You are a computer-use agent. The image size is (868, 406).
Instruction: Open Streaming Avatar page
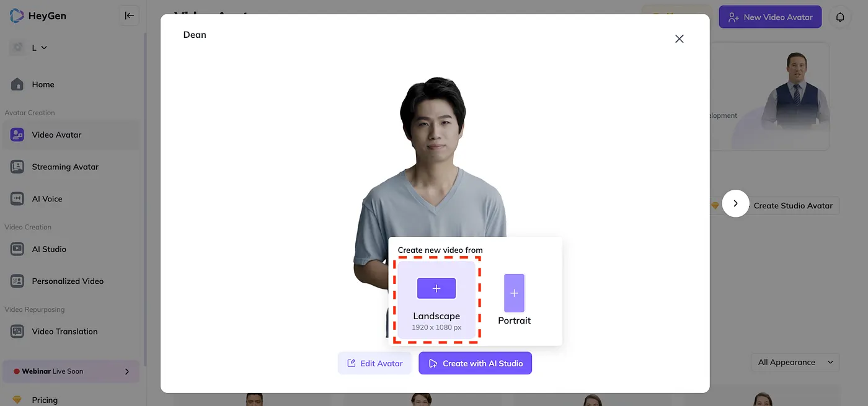click(71, 167)
